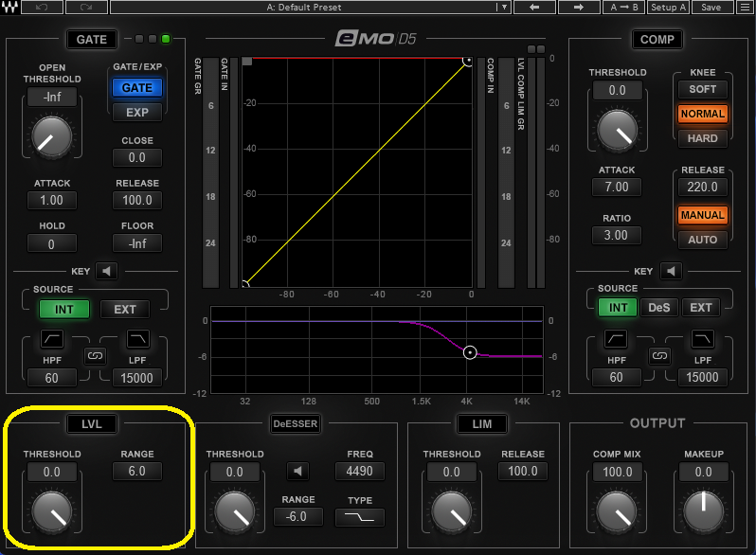Set compressor release to AUTO
Viewport: 756px width, 555px height.
702,240
